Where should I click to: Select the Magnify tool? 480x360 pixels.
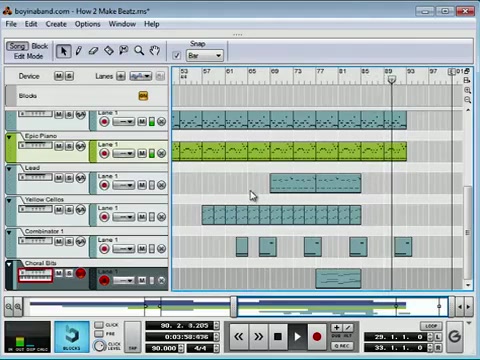tap(139, 51)
